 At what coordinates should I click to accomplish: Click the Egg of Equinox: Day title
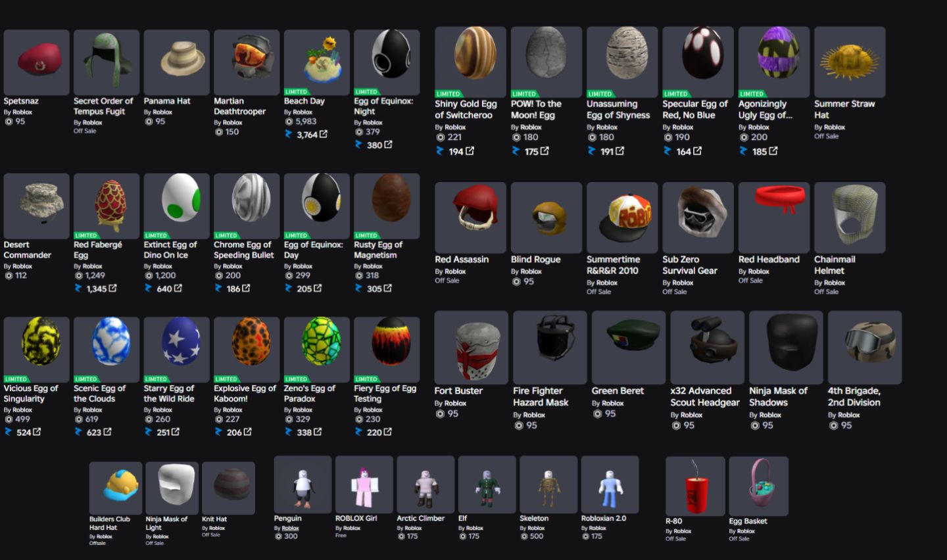coord(314,250)
